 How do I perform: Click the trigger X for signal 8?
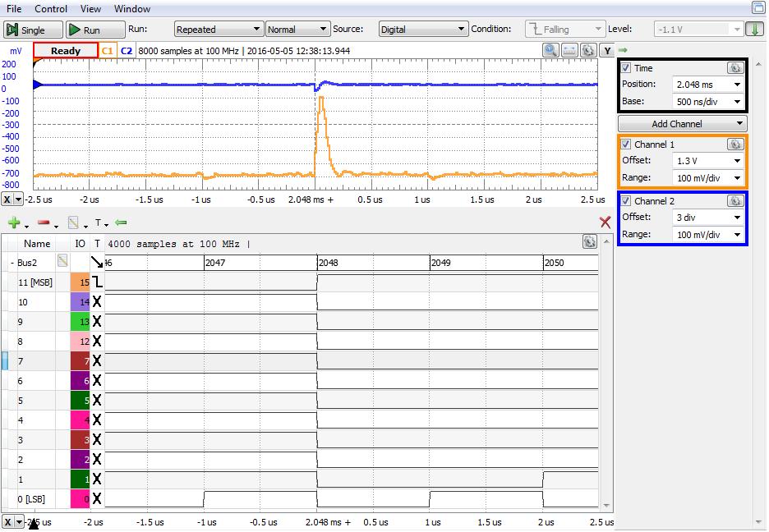click(x=97, y=341)
